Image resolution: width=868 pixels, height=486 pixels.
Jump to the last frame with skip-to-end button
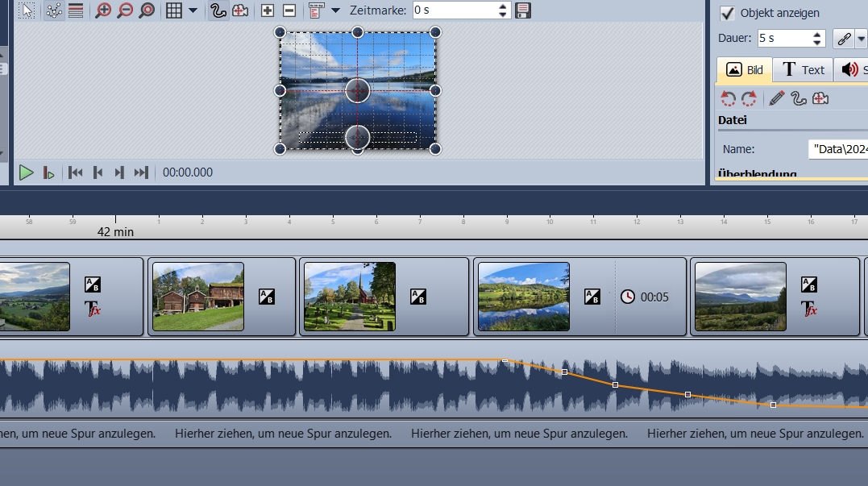click(x=141, y=172)
